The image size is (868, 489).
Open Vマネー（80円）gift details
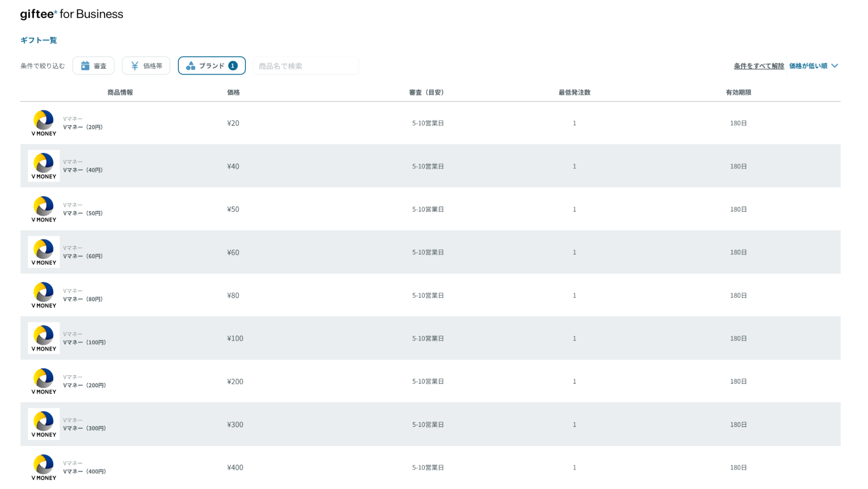click(83, 299)
